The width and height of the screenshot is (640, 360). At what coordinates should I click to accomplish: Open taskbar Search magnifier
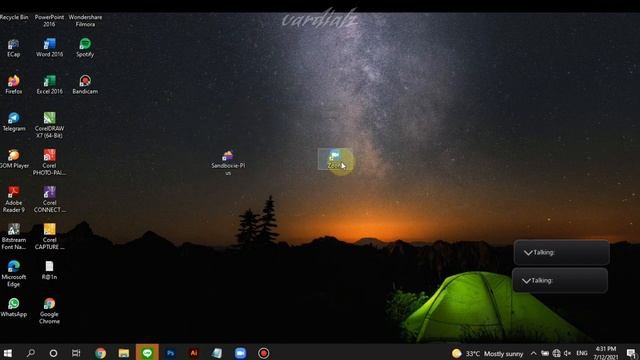(31, 353)
